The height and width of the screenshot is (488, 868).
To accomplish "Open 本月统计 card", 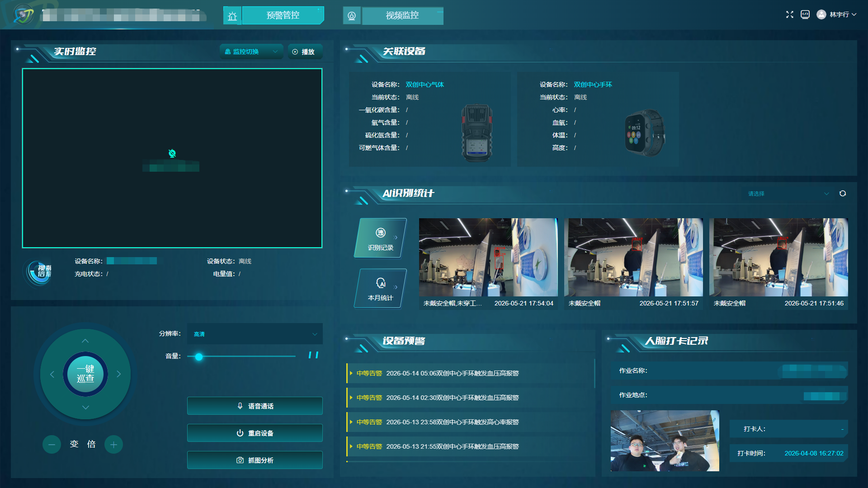I will click(381, 288).
